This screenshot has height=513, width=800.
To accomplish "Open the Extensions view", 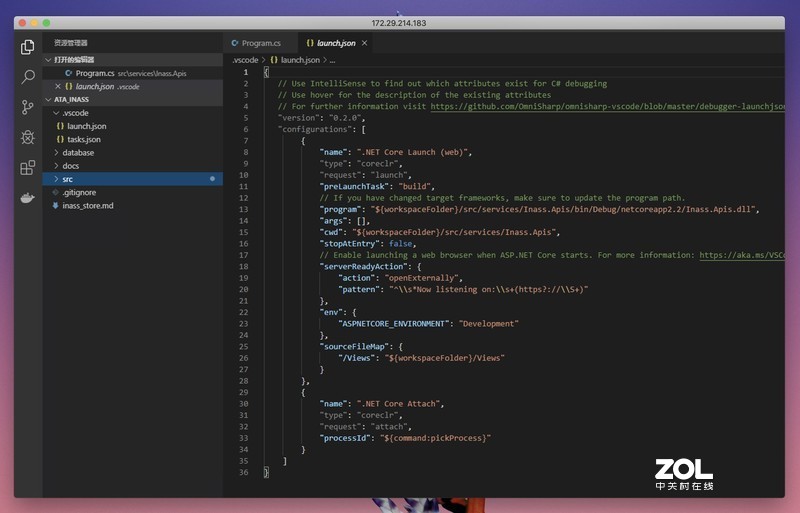I will point(28,167).
